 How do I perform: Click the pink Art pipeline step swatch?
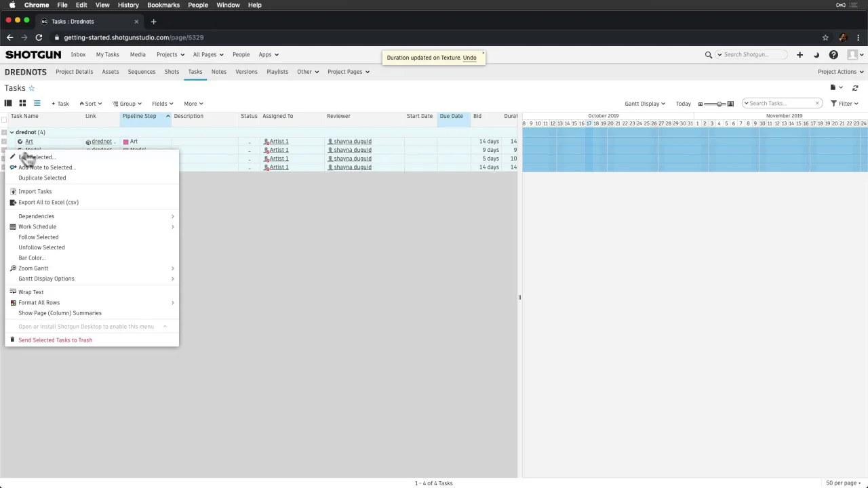click(x=126, y=142)
